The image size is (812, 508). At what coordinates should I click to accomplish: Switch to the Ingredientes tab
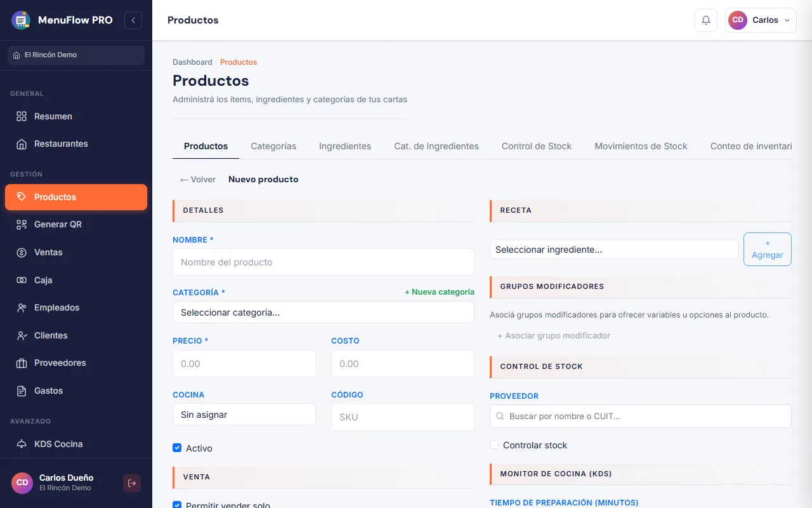345,146
